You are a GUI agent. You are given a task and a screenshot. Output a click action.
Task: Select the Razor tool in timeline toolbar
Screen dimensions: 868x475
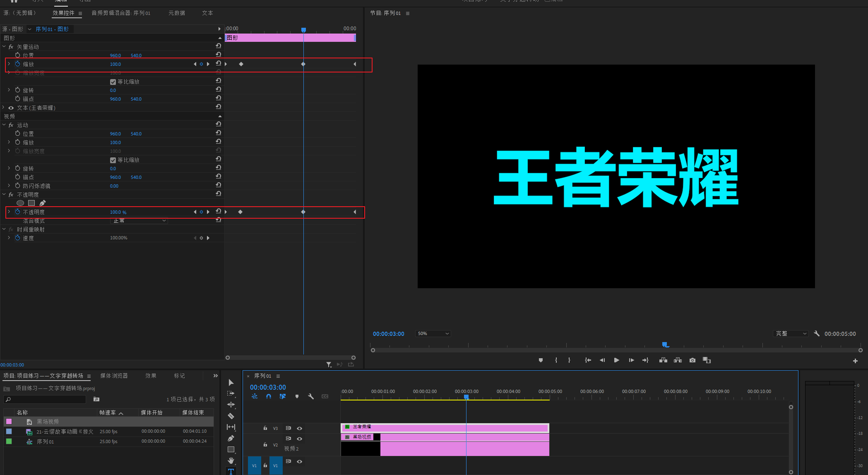tap(231, 416)
